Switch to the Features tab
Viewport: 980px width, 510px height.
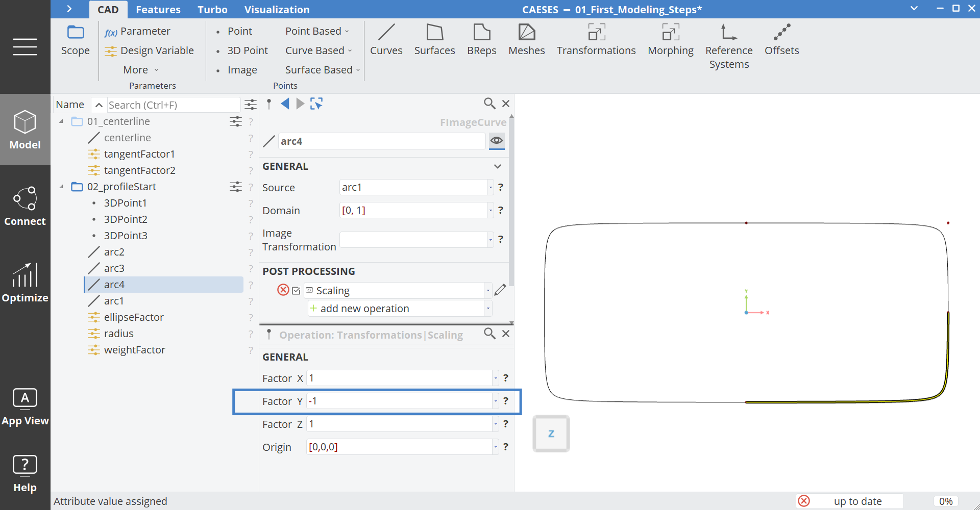point(158,9)
